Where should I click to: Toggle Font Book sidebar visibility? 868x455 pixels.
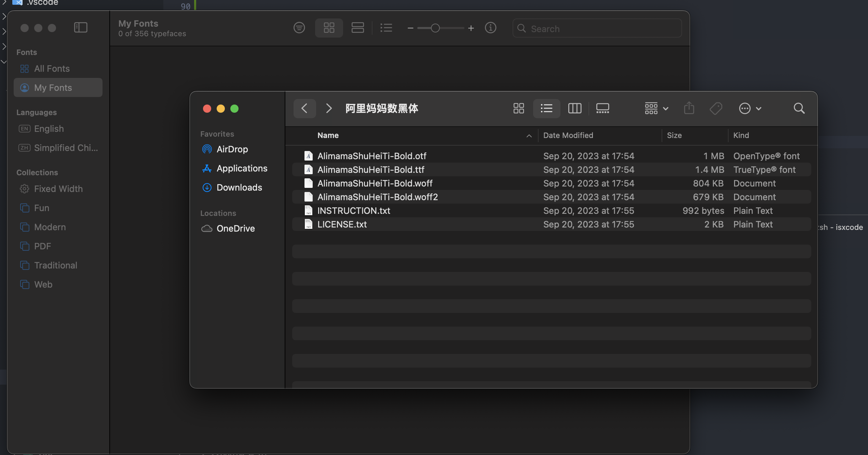pyautogui.click(x=81, y=28)
